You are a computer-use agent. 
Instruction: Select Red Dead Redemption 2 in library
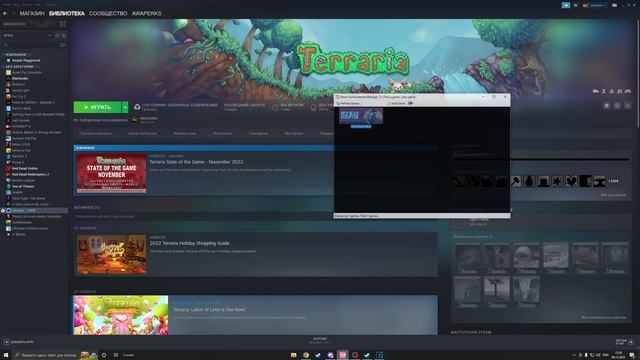click(30, 175)
